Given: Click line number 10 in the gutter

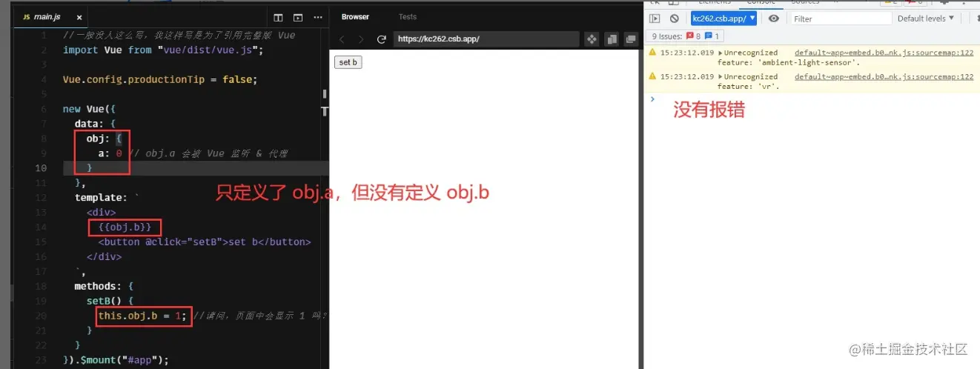Looking at the screenshot, I should 42,168.
